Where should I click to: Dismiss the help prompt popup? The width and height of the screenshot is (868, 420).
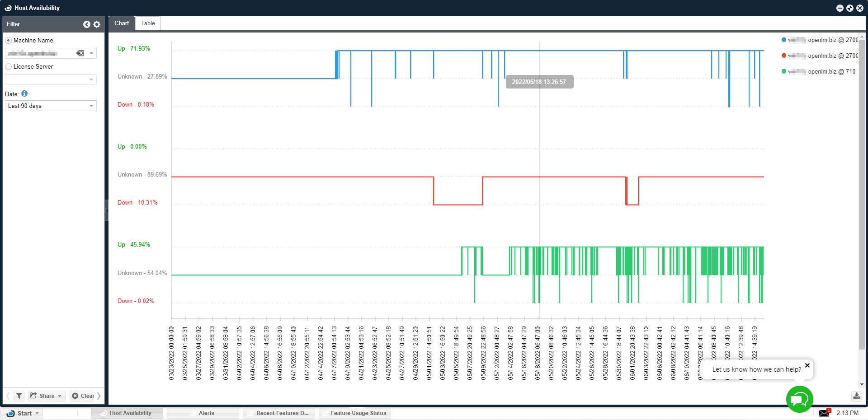807,365
